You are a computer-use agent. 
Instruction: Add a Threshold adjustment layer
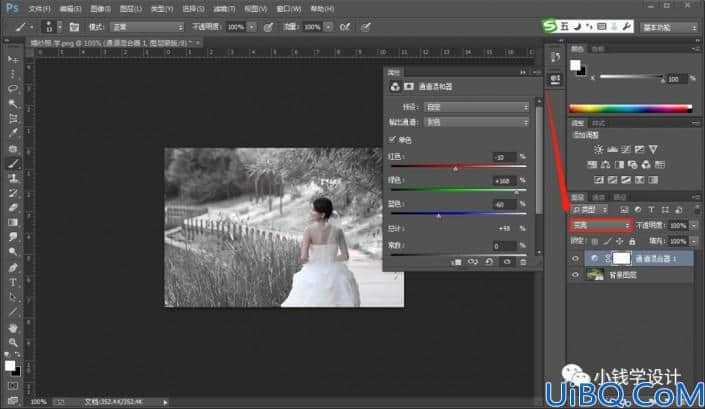pos(626,180)
